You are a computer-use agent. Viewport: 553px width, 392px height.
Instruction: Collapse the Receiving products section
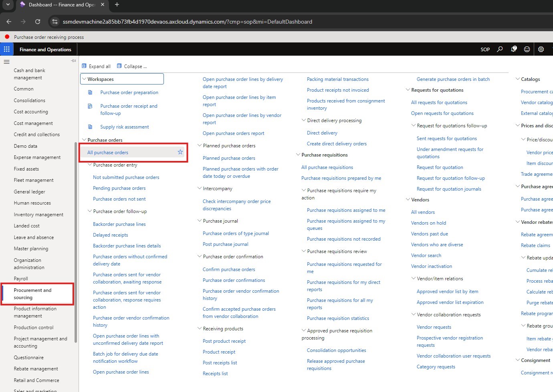tap(199, 329)
